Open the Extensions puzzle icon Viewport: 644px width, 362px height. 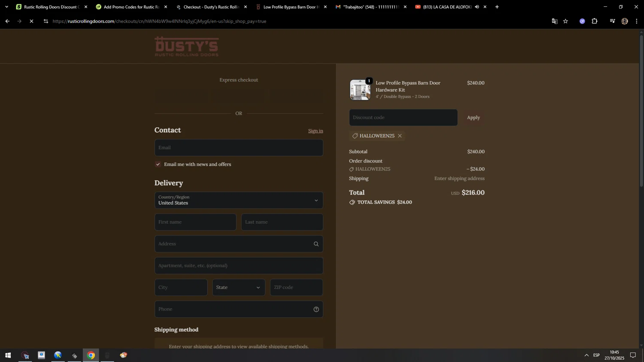click(595, 21)
